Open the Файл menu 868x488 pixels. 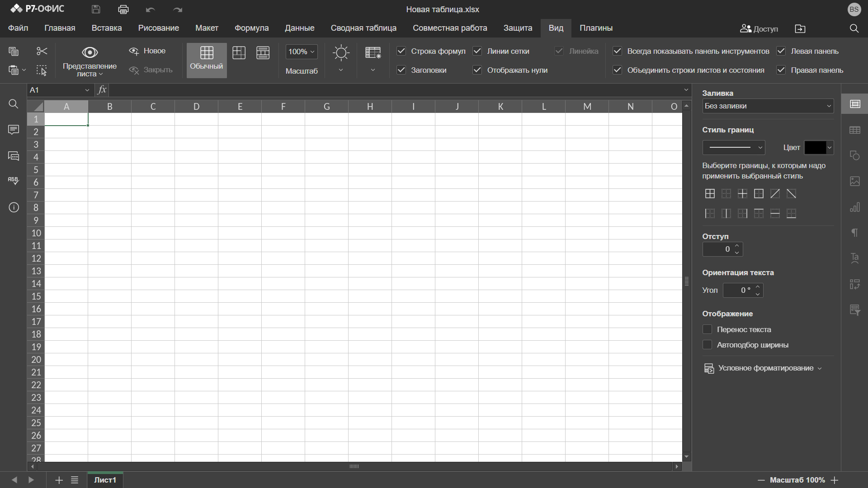(x=18, y=28)
